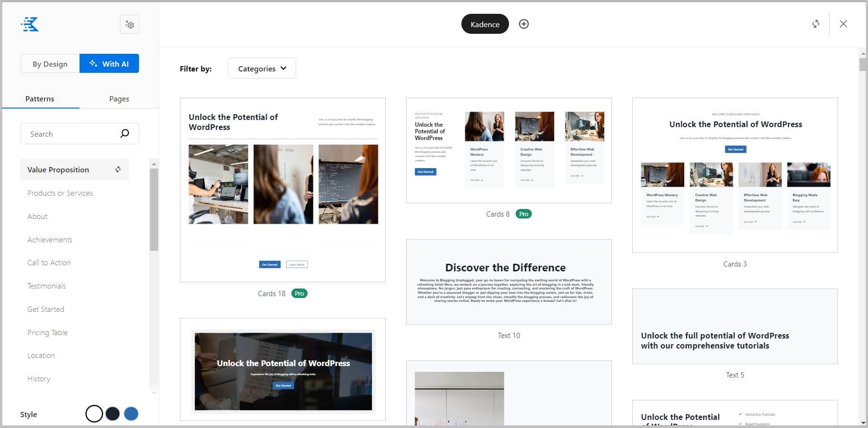868x428 pixels.
Task: Enable With AI mode
Action: point(109,64)
